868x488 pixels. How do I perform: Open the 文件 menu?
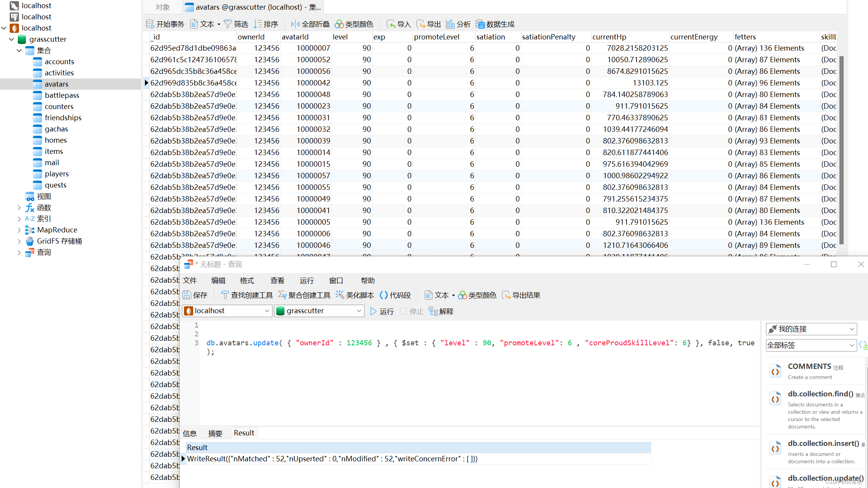(x=190, y=280)
